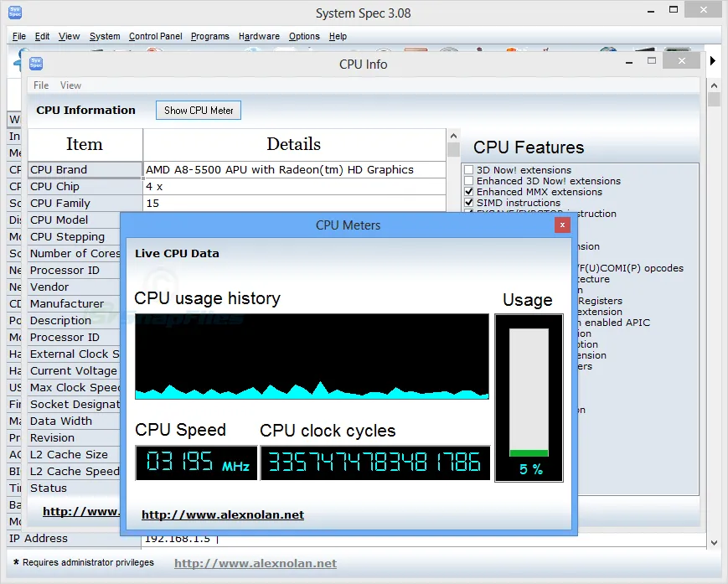Click the CPU Speed MHz display
This screenshot has height=584, width=728.
coord(196,463)
